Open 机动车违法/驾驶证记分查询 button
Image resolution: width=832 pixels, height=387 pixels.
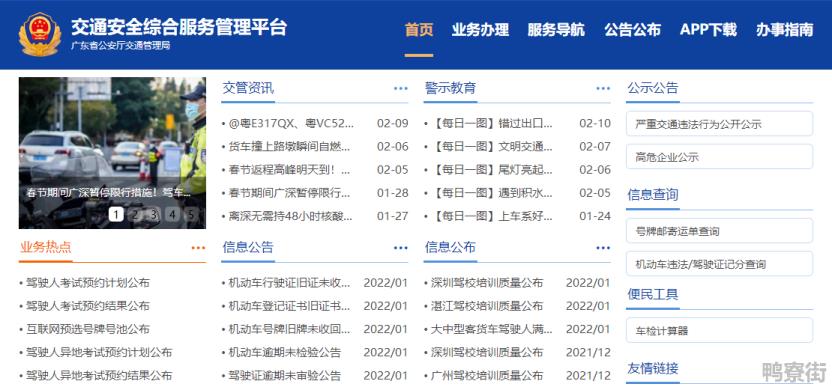[x=719, y=264]
